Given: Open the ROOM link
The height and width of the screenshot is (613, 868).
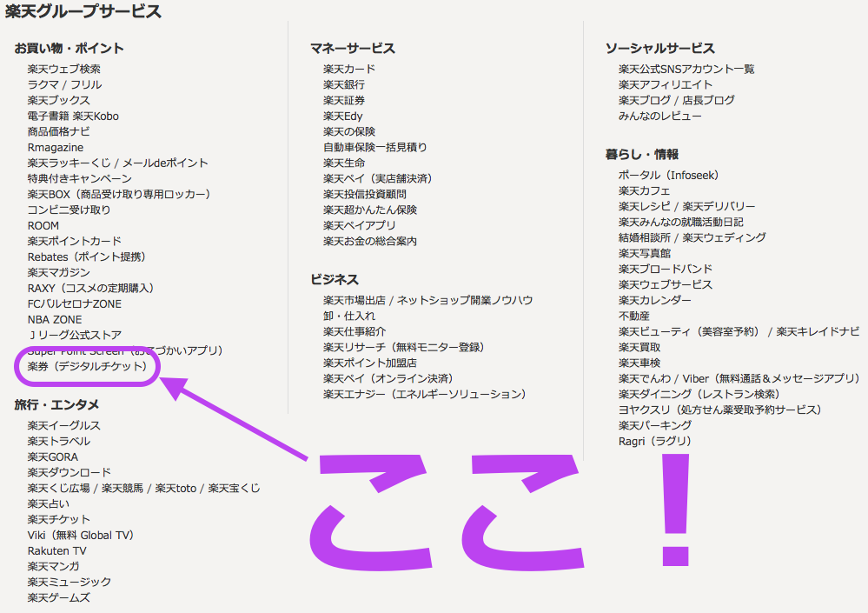Looking at the screenshot, I should tap(43, 226).
